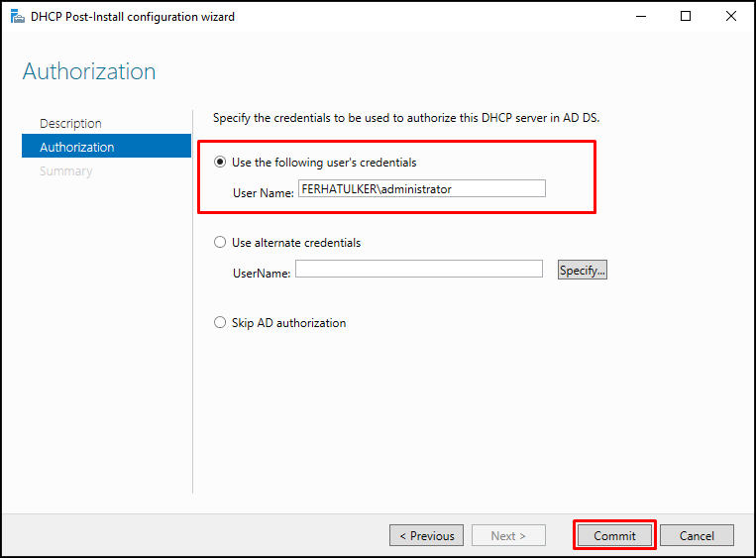Open the Summary step in sidebar
The width and height of the screenshot is (756, 558).
click(x=66, y=171)
